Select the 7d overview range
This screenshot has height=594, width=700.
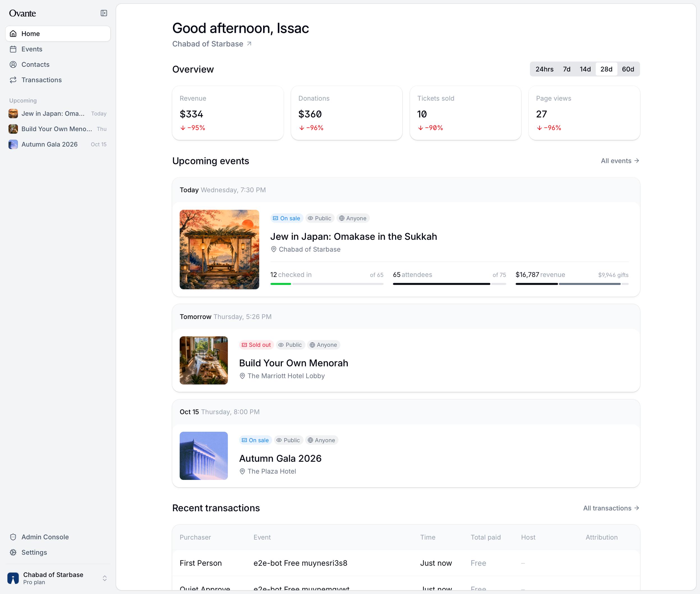coord(567,69)
